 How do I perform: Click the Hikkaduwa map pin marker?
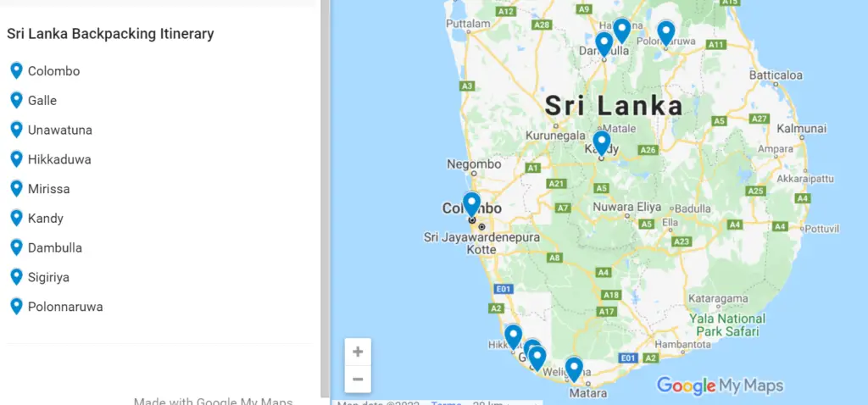point(513,336)
